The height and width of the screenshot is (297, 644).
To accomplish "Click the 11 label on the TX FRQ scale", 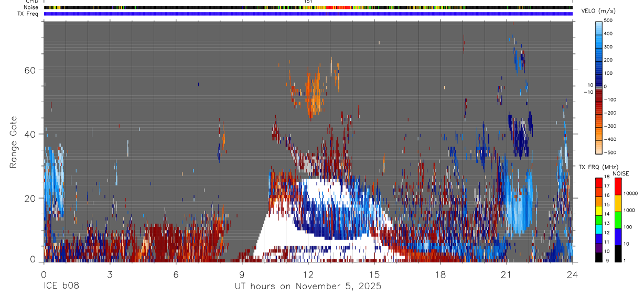I will pyautogui.click(x=607, y=242).
